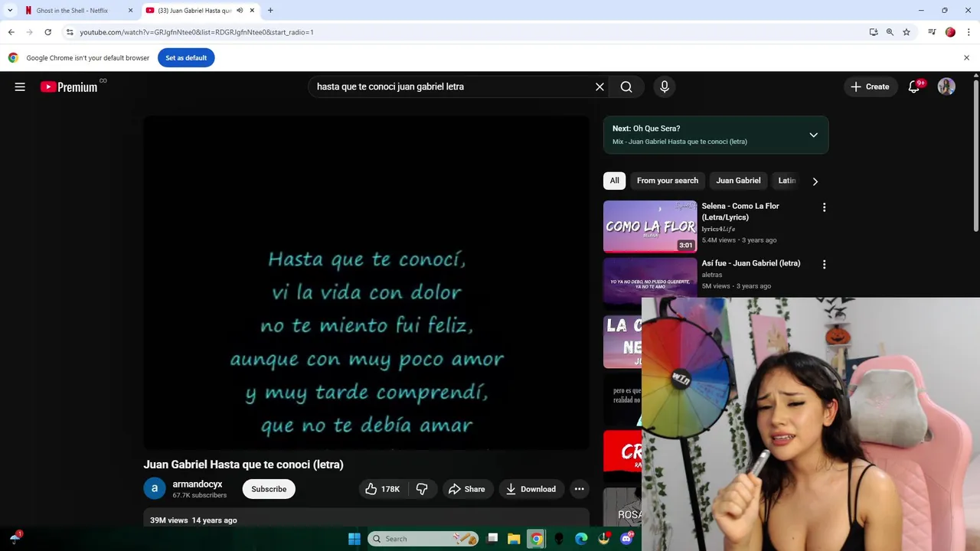Expand the Mix playlist panel chevron

814,135
